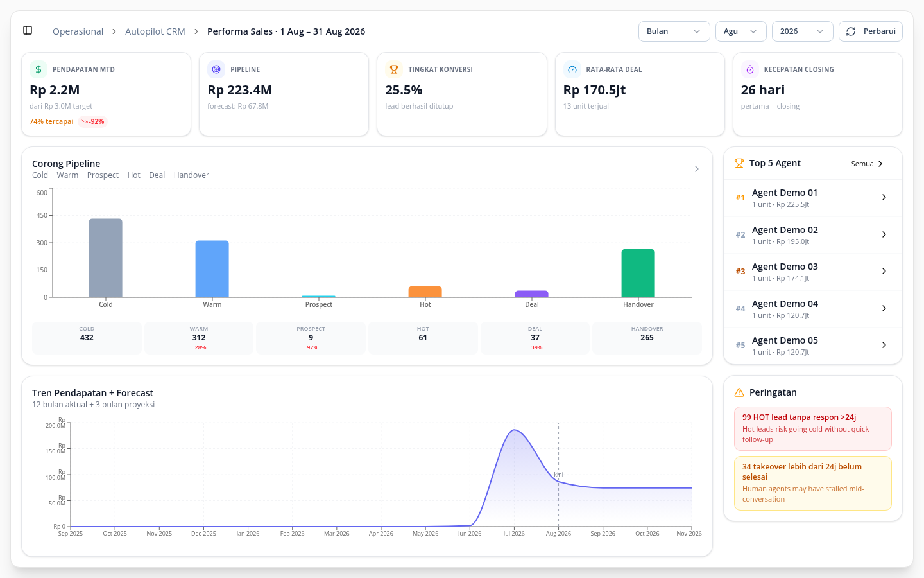Click the 26 hari closing speed value
This screenshot has height=578, width=924.
[763, 90]
